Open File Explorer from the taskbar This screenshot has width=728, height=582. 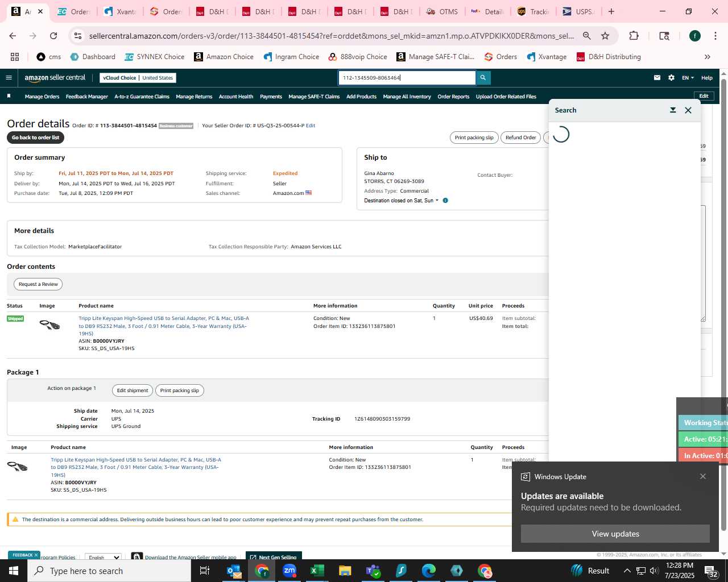point(345,571)
